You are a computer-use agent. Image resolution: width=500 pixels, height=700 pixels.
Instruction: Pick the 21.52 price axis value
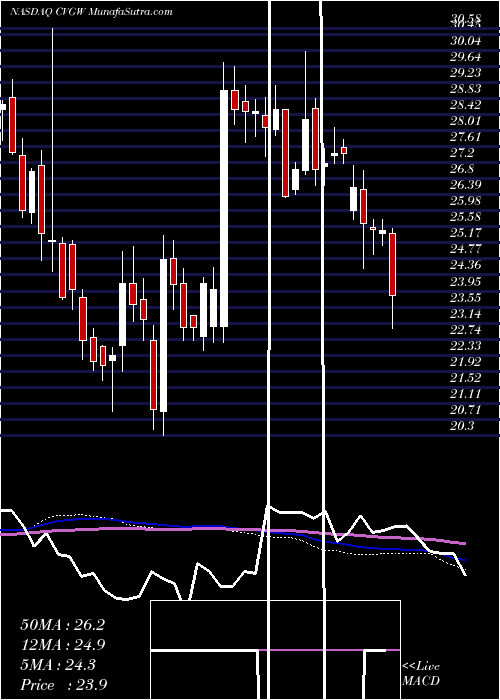466,377
